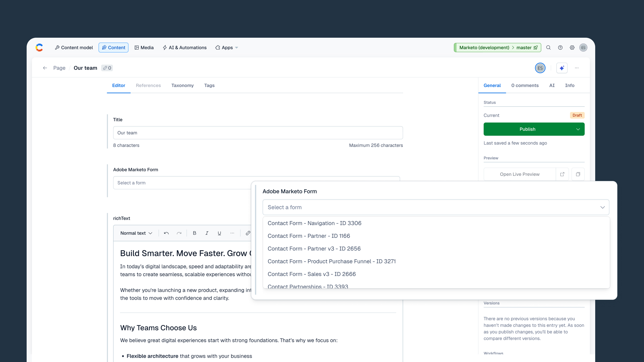Click the green Publish button
The height and width of the screenshot is (362, 644).
(x=527, y=129)
